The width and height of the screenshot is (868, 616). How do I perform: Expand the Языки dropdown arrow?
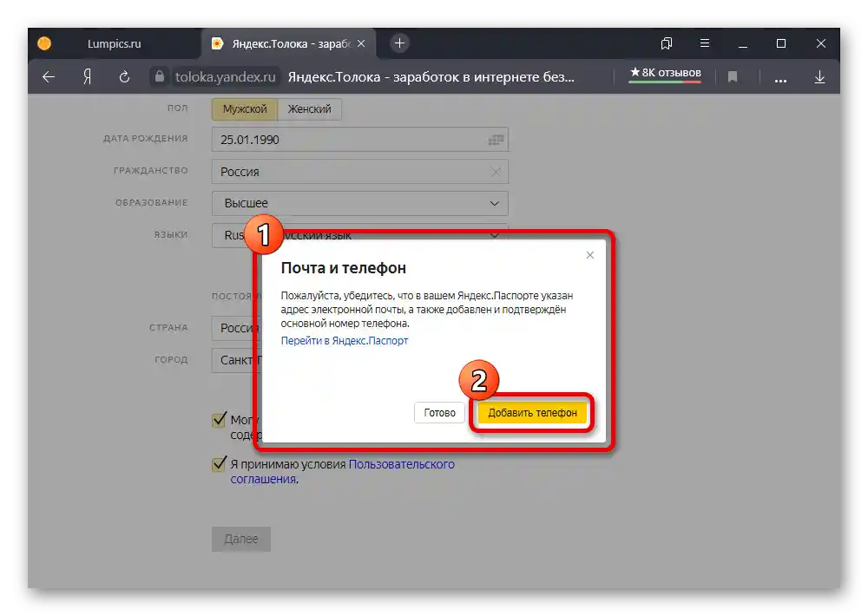pos(495,235)
